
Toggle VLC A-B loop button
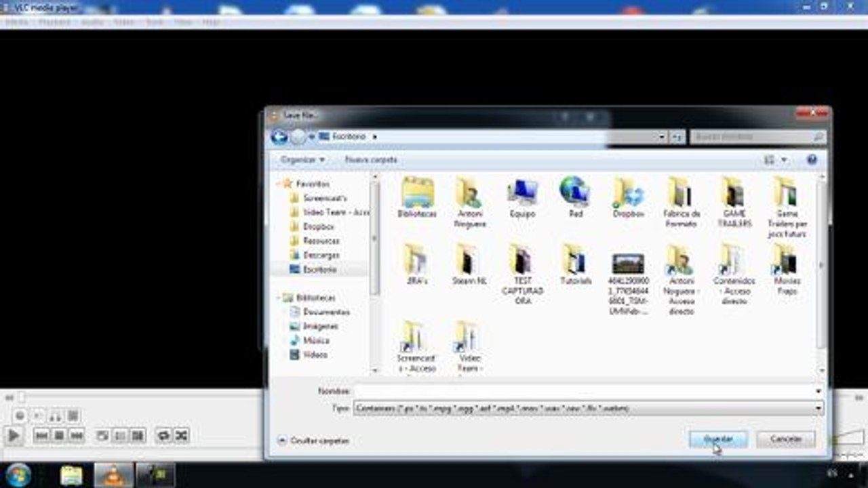pyautogui.click(x=56, y=415)
